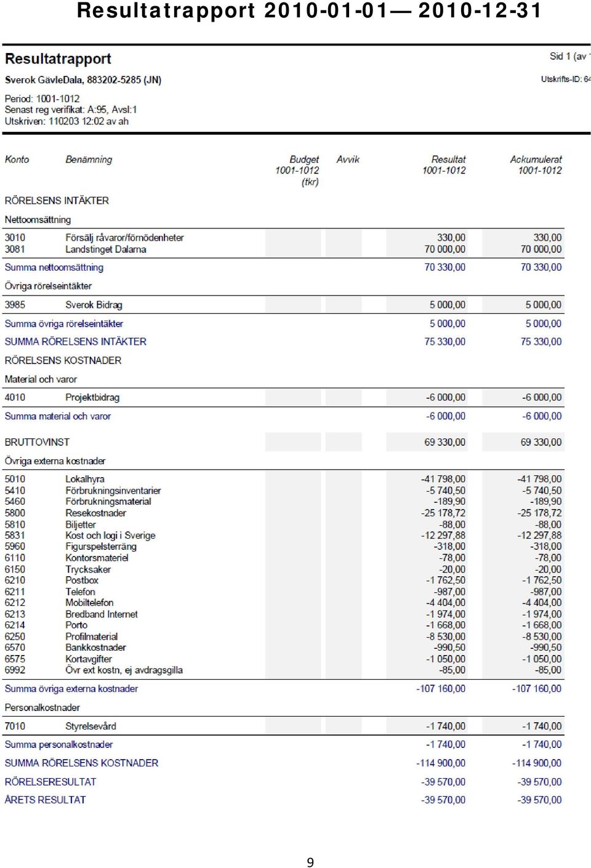Image resolution: width=591 pixels, height=868 pixels.
Task: Click the Avvik column header
Action: point(348,159)
